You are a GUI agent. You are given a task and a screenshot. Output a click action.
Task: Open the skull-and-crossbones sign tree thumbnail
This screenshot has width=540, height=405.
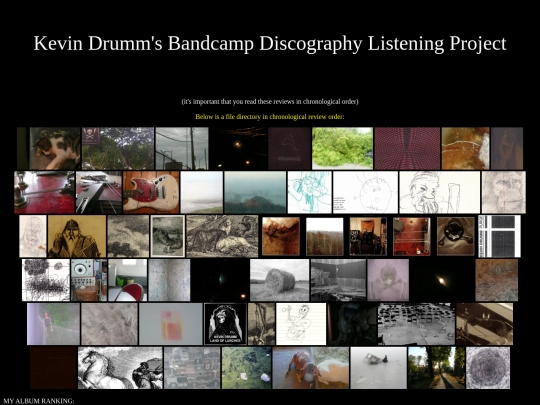click(118, 148)
